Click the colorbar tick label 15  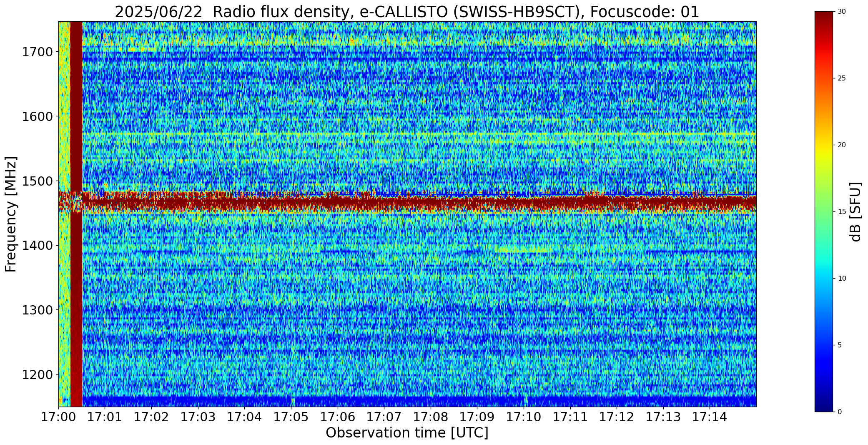(x=842, y=212)
